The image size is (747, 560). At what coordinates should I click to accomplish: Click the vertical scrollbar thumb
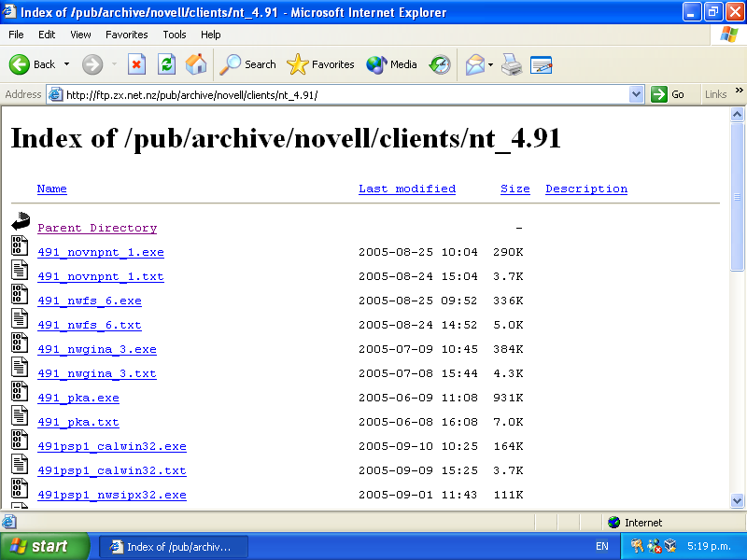(x=737, y=197)
